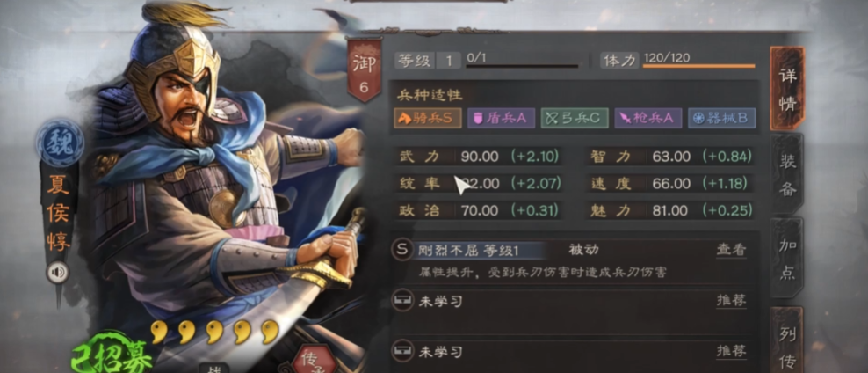View the 刚烈不屈 skill via 查看
The width and height of the screenshot is (868, 373).
[x=731, y=250]
